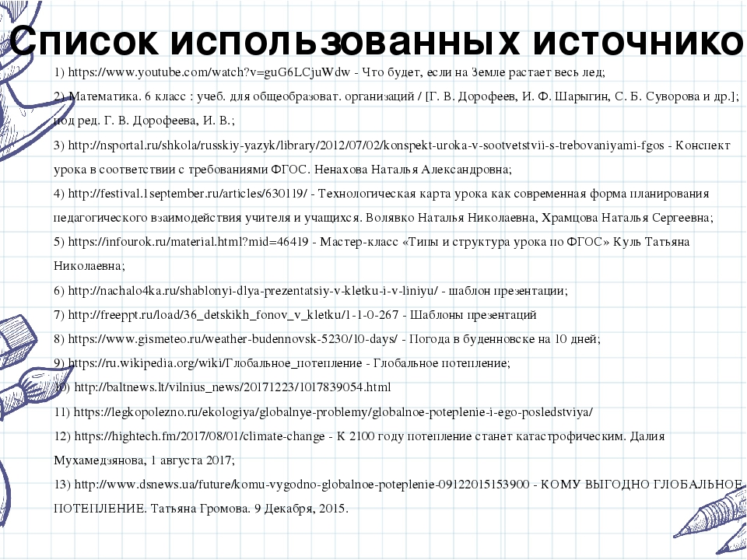
Task: Select "Мастер-класс «Типы и структура урока по ФГОС»"
Action: [465, 242]
